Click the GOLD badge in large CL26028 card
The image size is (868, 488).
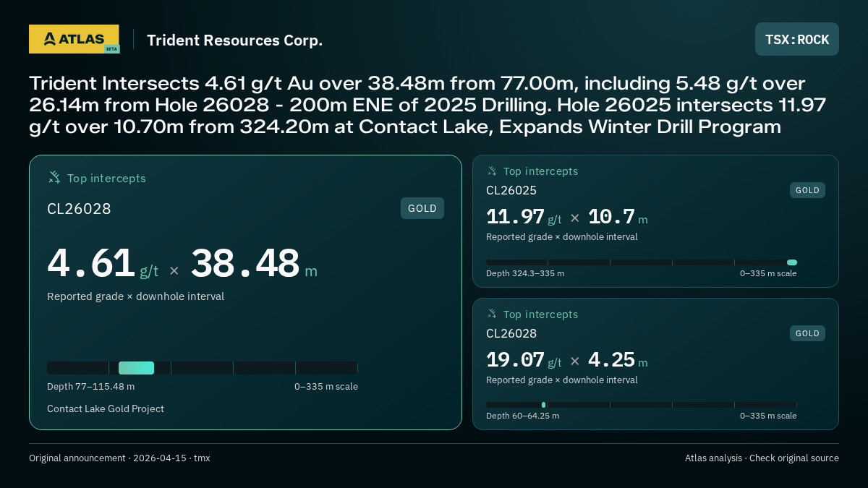point(422,208)
